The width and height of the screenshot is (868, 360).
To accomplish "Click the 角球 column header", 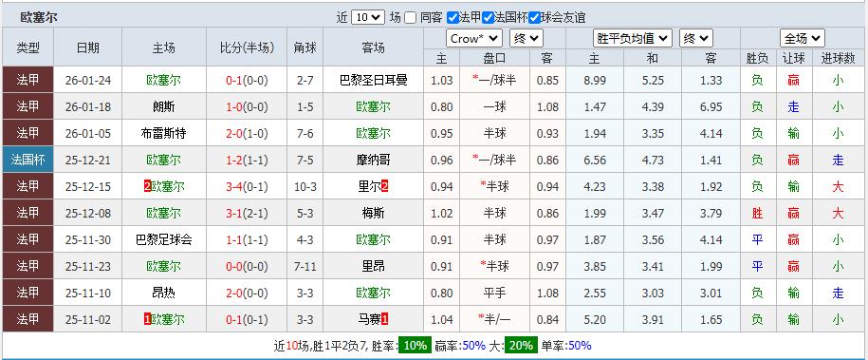I will point(305,47).
